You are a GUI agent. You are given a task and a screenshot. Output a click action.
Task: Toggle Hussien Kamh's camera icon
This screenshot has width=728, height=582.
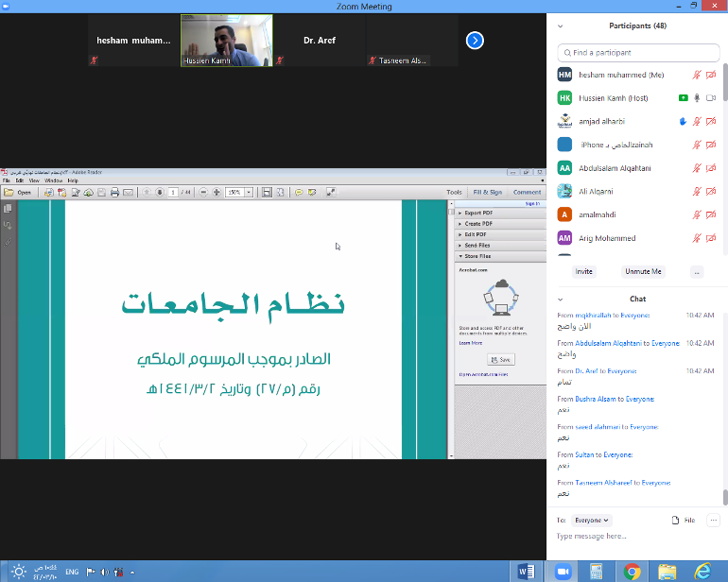(x=711, y=97)
